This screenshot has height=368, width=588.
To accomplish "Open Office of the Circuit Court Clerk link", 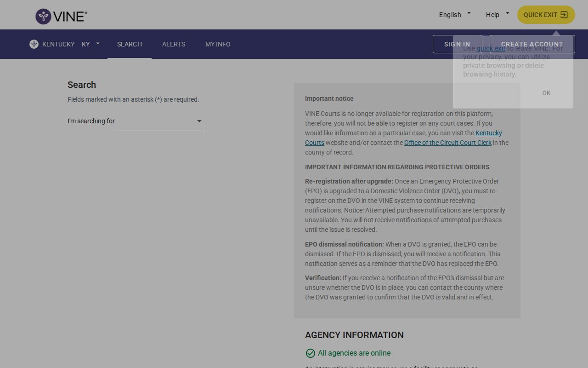I will (448, 143).
